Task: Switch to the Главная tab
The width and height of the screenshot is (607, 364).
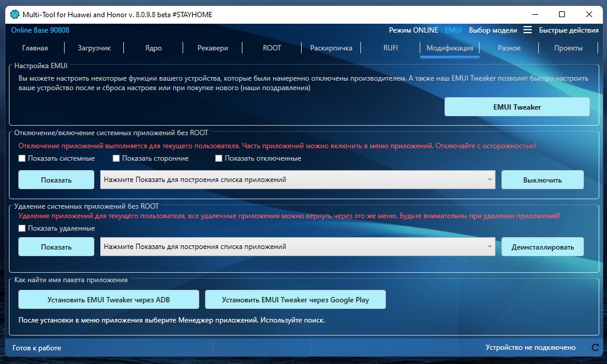Action: pyautogui.click(x=35, y=48)
